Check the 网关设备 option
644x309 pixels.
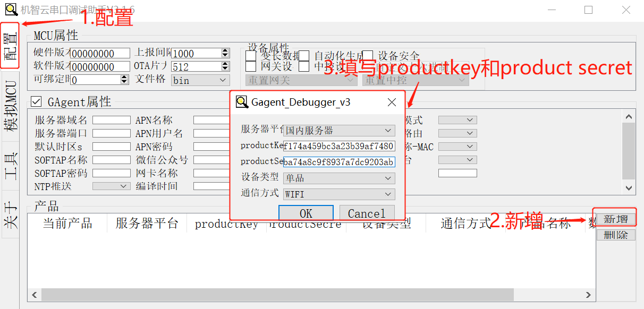[x=251, y=66]
